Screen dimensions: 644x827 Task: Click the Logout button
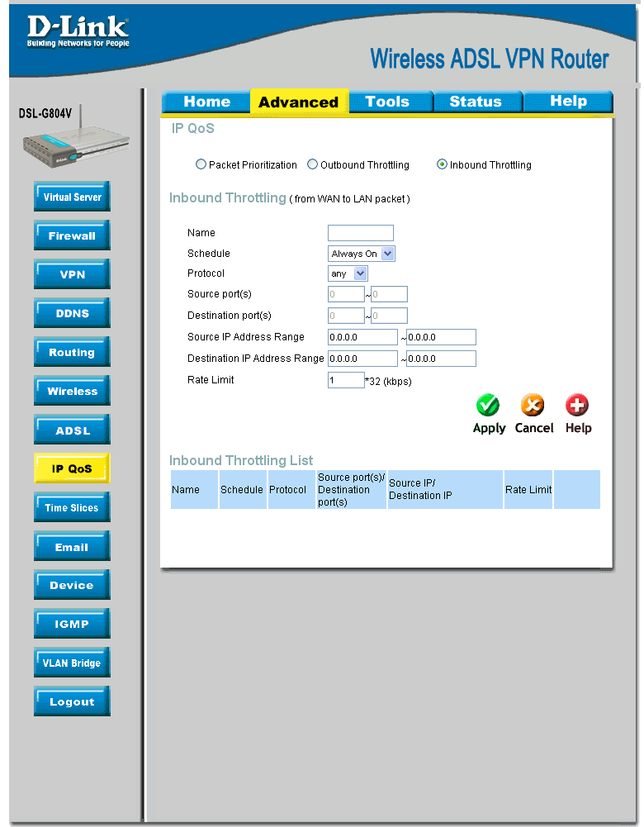72,701
